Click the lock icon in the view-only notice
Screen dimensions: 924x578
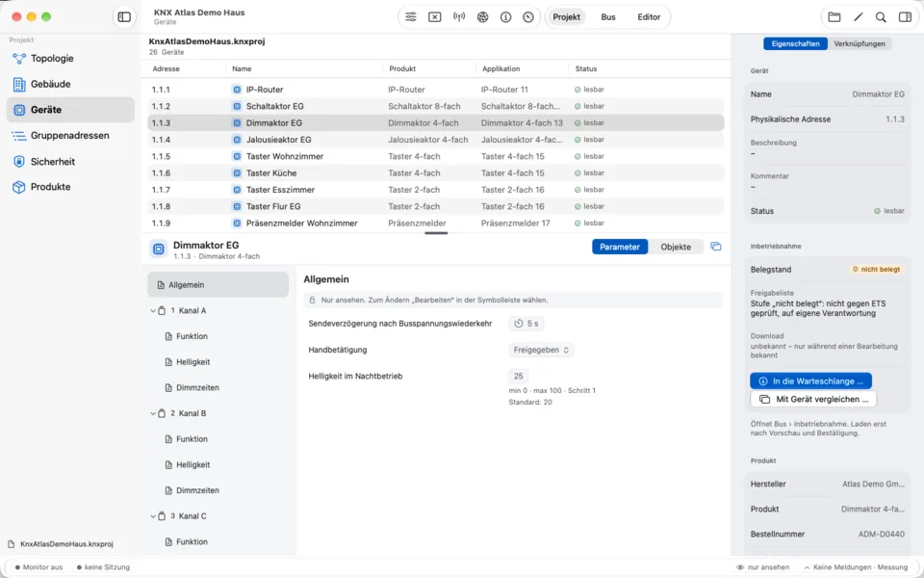click(x=313, y=300)
